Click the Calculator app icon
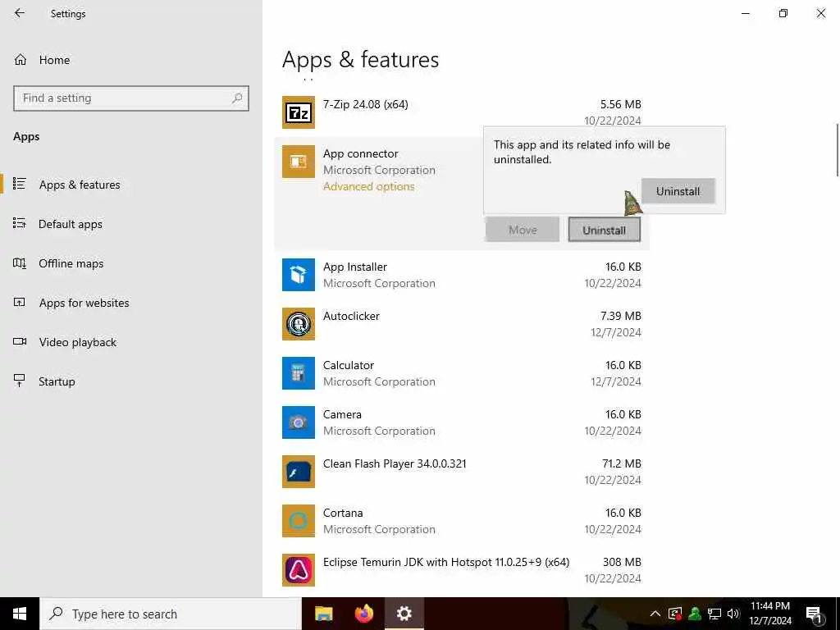Screen dimensions: 840x630 tap(299, 373)
